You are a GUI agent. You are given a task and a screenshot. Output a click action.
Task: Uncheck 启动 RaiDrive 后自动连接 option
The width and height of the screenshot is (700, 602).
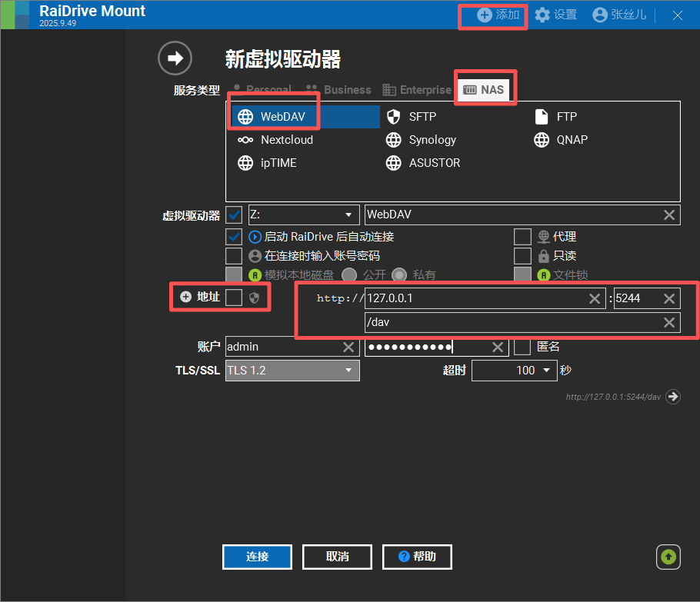234,236
